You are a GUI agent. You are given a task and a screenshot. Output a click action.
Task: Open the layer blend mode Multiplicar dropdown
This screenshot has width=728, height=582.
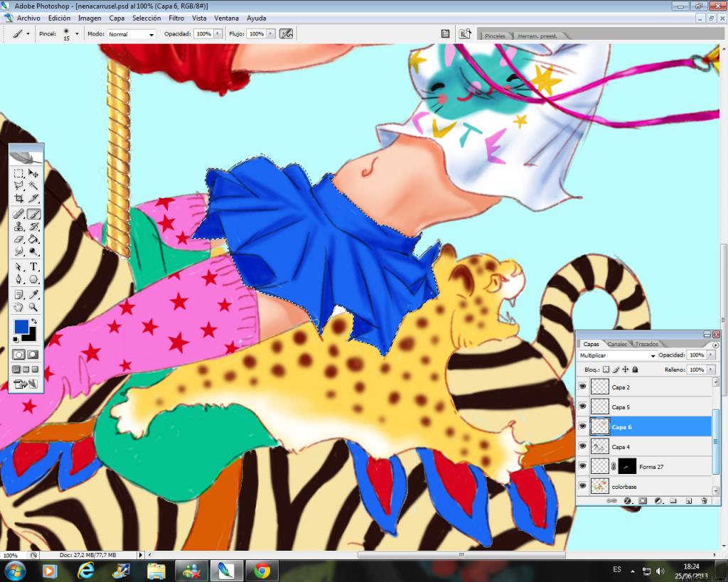pyautogui.click(x=617, y=355)
